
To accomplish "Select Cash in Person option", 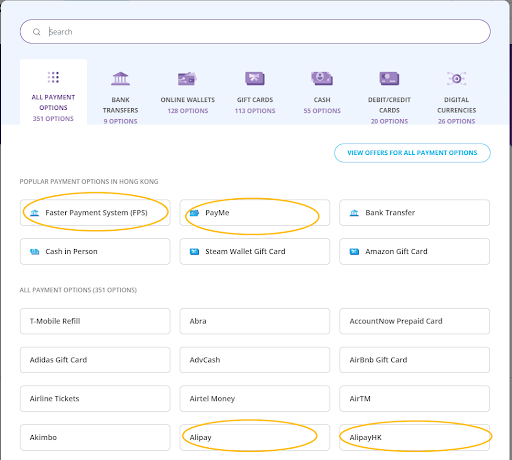I will (95, 252).
